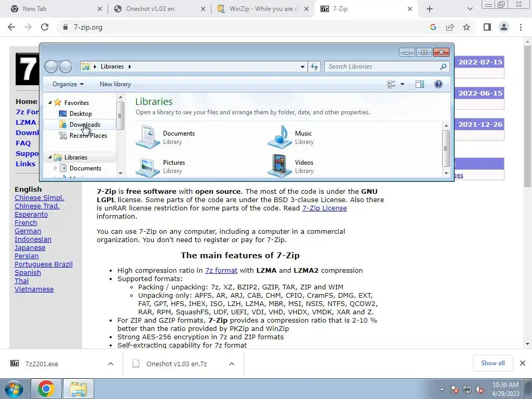The image size is (532, 399).
Task: Click the muted volume tray icon
Action: point(480,389)
